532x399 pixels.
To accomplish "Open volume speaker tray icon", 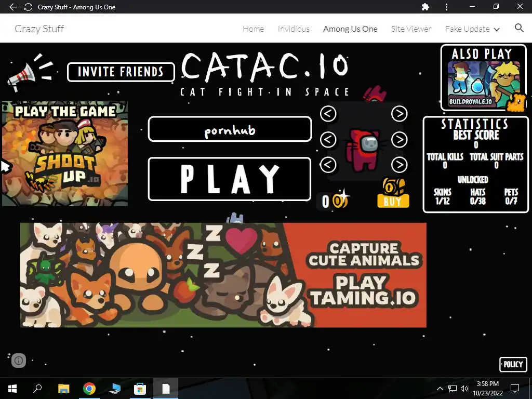I will point(464,389).
